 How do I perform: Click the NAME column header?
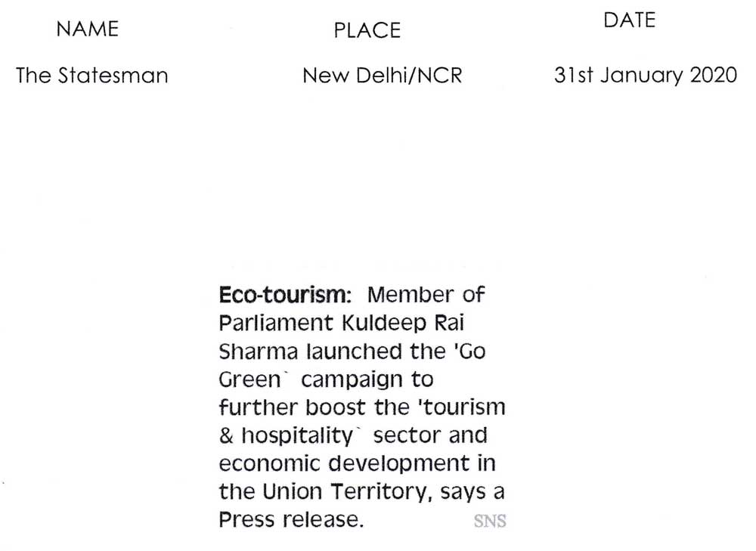(87, 29)
